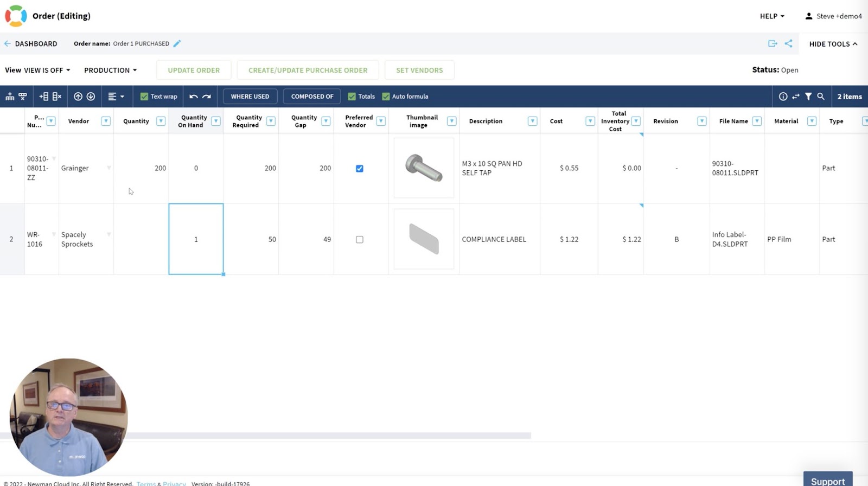Open the text alignment dropdown
This screenshot has height=486, width=868.
116,97
